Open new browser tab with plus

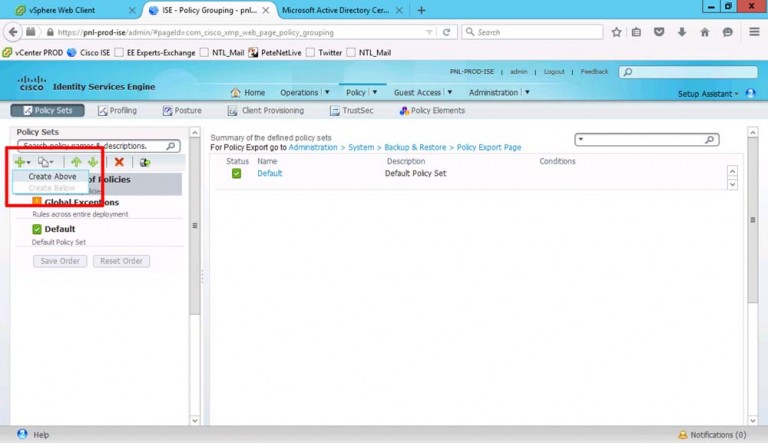coord(421,10)
